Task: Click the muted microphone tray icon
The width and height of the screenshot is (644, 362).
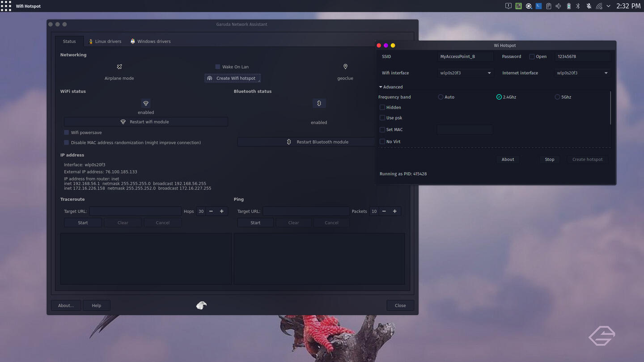Action: [x=589, y=6]
